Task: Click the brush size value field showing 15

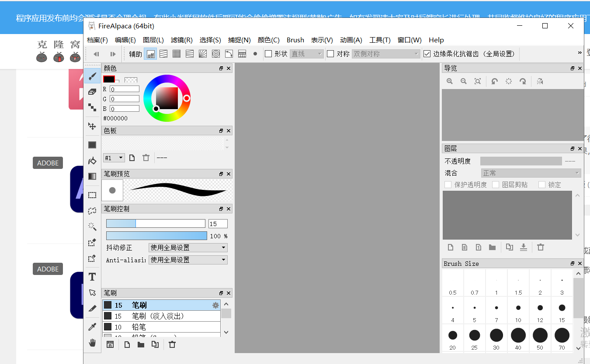Action: click(218, 224)
